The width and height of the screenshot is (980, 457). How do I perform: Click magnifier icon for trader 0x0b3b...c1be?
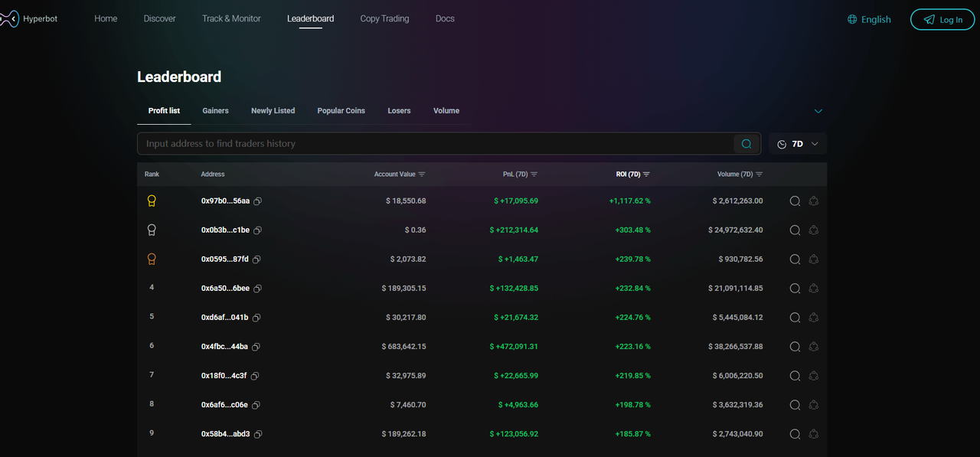(795, 230)
